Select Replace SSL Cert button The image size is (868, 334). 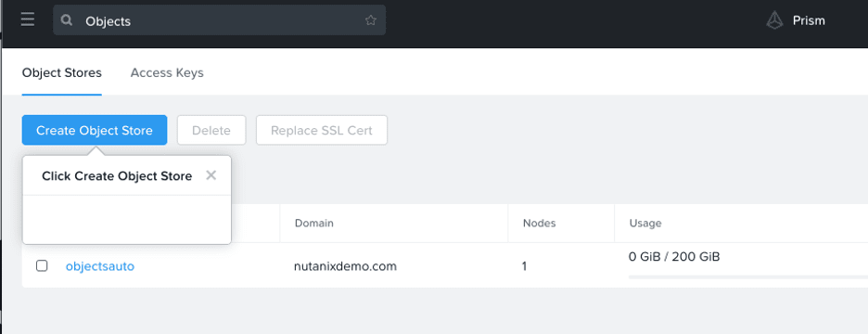tap(322, 130)
